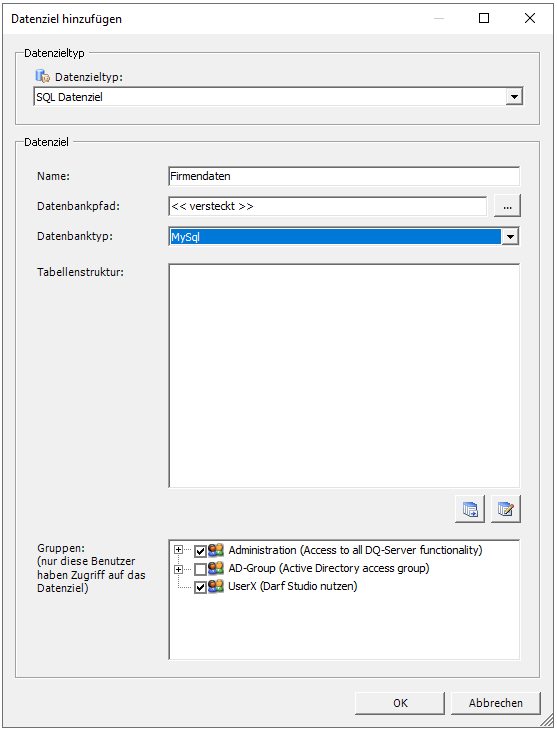Select the UserX (Darf Studio nutzen) entry
The height and width of the screenshot is (732, 557).
click(293, 586)
